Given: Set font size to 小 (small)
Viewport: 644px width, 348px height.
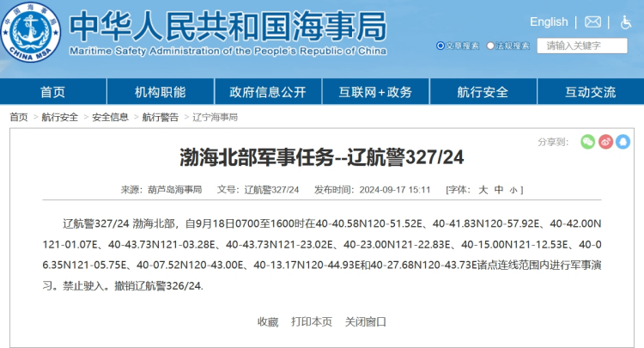Looking at the screenshot, I should [x=513, y=190].
